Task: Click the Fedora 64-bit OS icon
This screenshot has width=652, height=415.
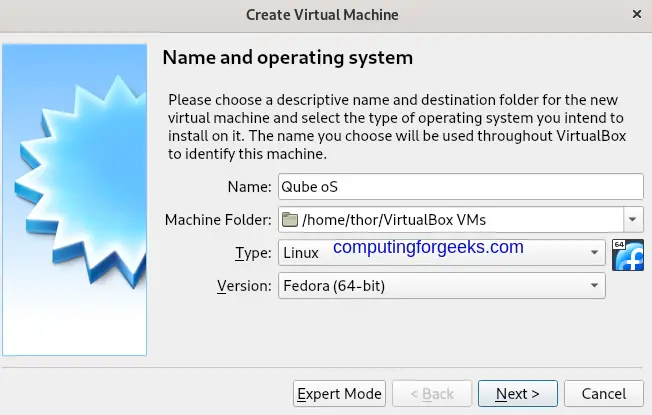Action: pyautogui.click(x=628, y=255)
